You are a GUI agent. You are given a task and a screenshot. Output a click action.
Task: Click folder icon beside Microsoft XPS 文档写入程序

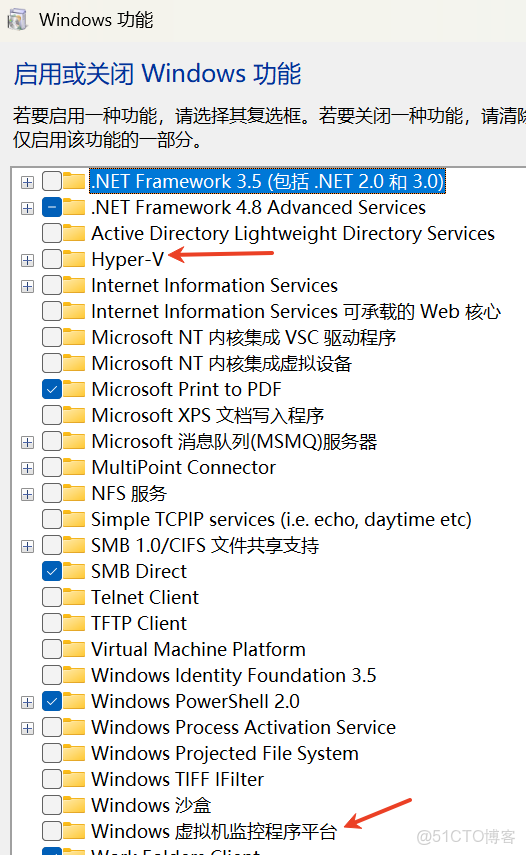point(74,415)
